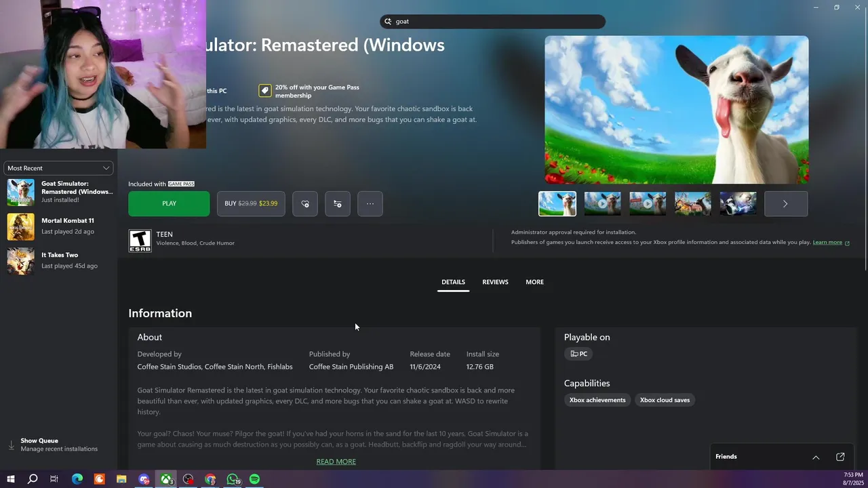
Task: Click the ESRB Teen rating icon
Action: pyautogui.click(x=140, y=241)
